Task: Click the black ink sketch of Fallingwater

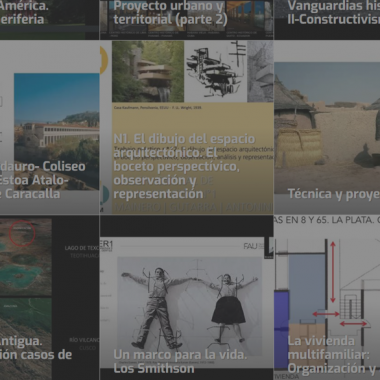Action: 216,71
